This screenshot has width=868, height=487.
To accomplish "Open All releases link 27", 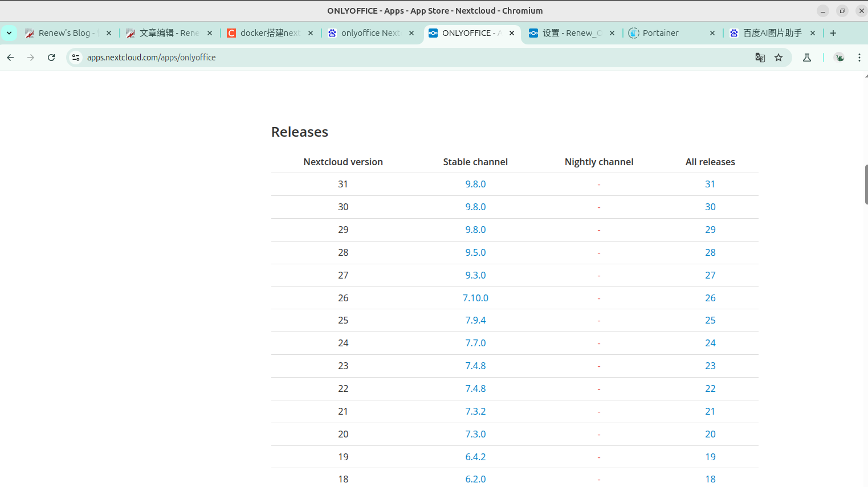I will click(x=710, y=275).
